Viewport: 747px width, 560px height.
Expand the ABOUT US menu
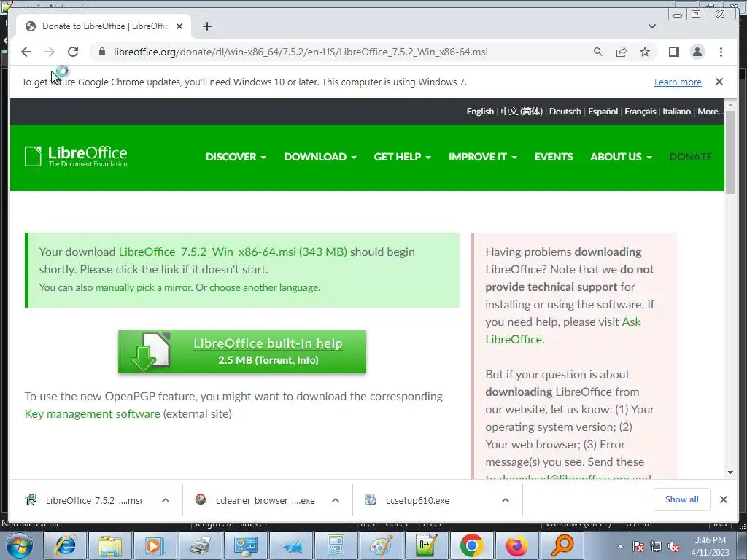tap(621, 157)
